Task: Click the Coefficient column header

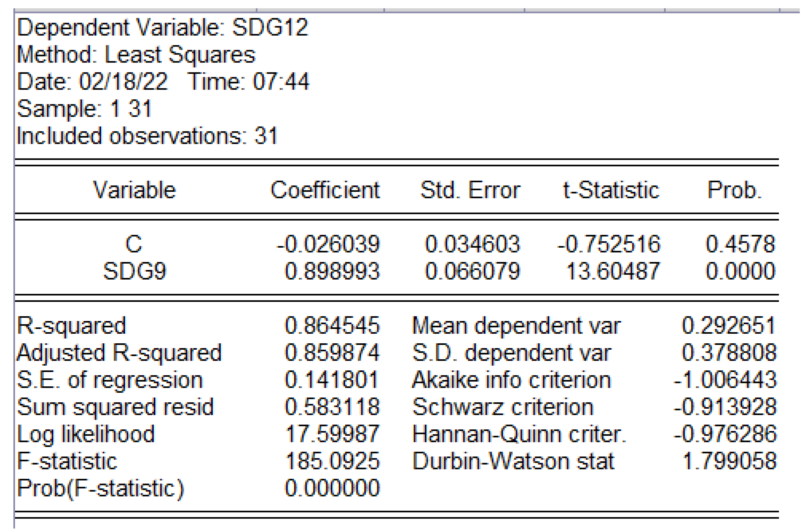Action: click(x=325, y=190)
